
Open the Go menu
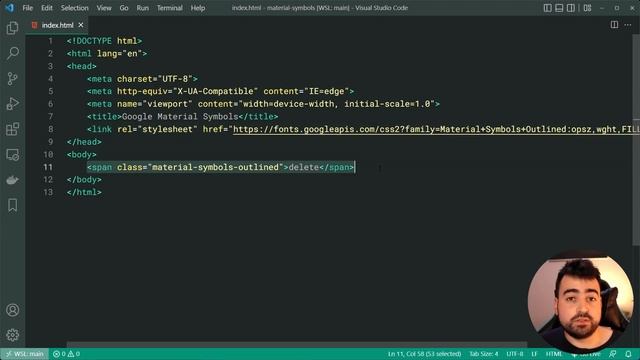pos(124,8)
